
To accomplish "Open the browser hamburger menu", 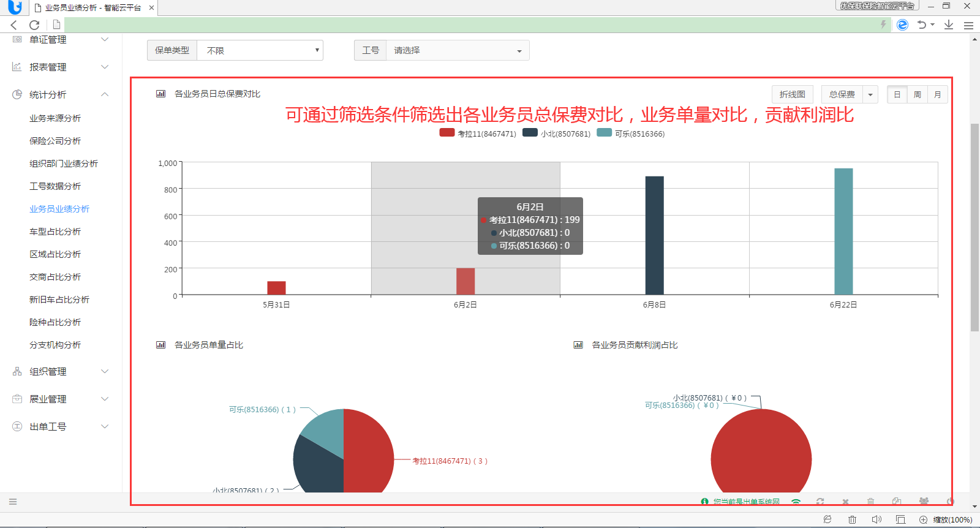I will click(968, 25).
